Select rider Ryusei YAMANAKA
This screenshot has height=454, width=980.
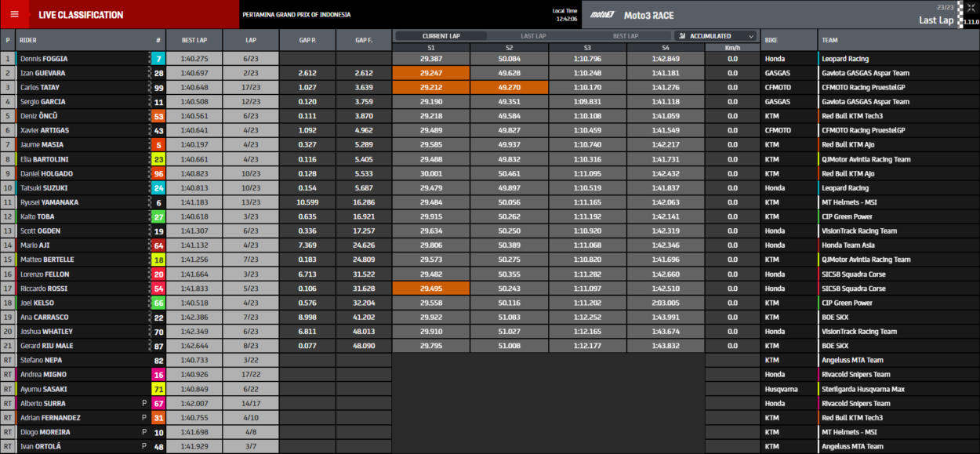click(49, 202)
